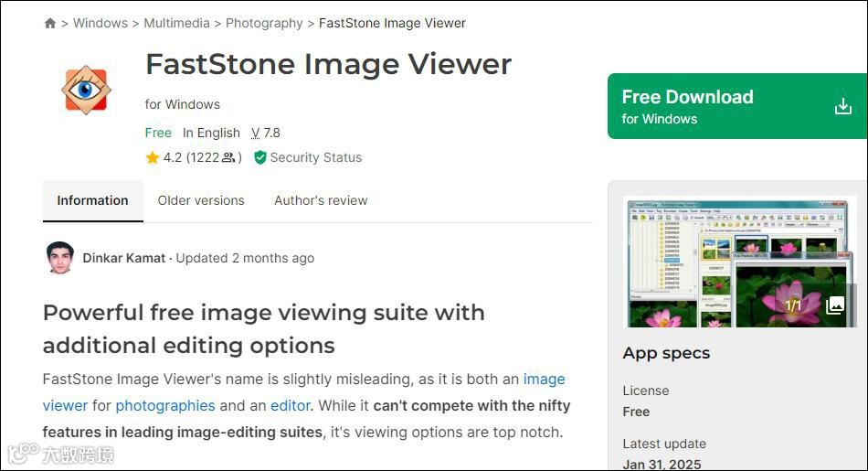Click the download arrow icon
The image size is (868, 471).
[x=843, y=106]
